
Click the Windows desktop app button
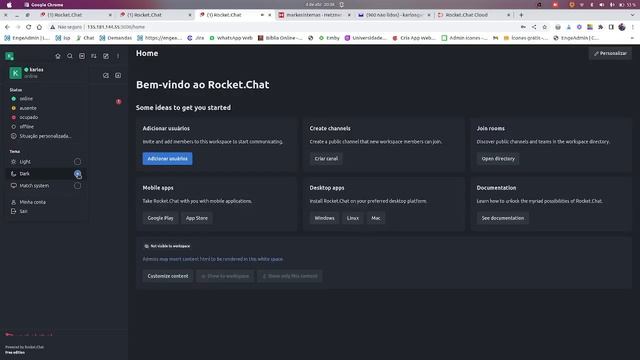(x=324, y=218)
